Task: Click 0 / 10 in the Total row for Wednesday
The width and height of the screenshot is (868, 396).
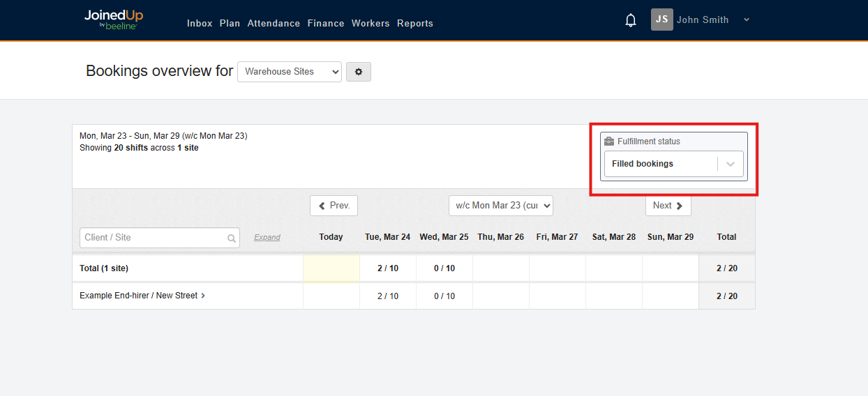Action: coord(444,268)
